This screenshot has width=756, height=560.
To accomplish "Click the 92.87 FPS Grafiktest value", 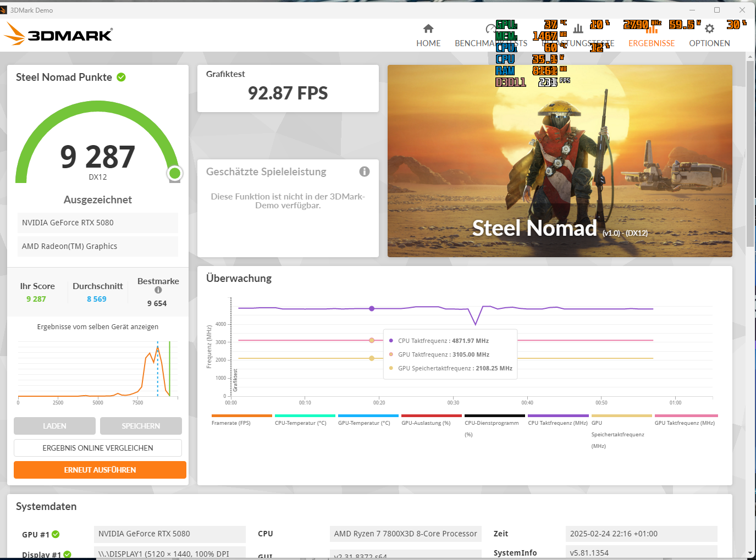I will (288, 93).
